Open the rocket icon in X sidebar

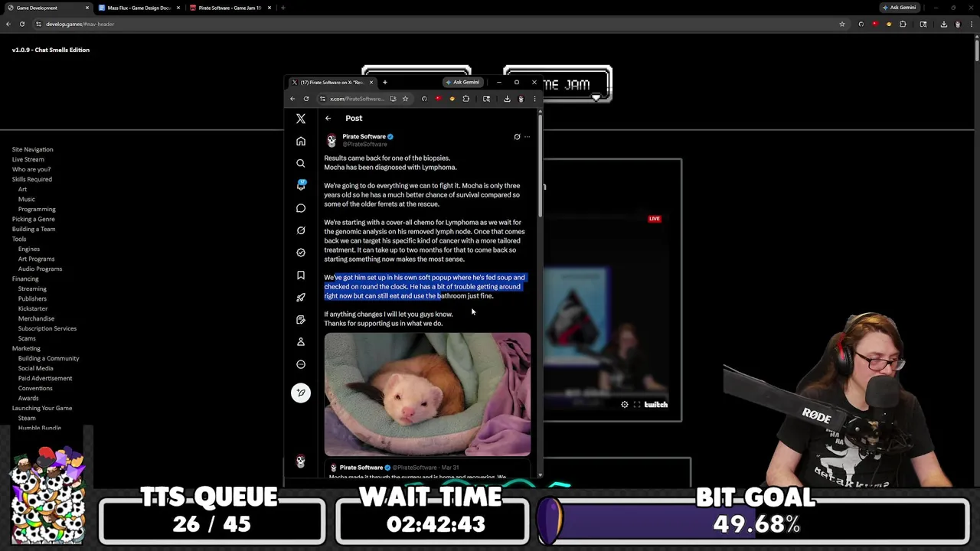click(x=301, y=297)
